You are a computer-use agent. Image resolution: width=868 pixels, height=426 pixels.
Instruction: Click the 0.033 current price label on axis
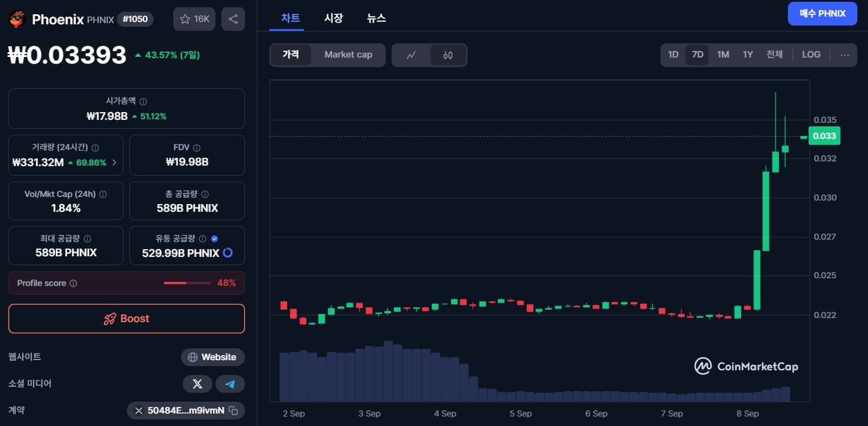click(x=824, y=136)
